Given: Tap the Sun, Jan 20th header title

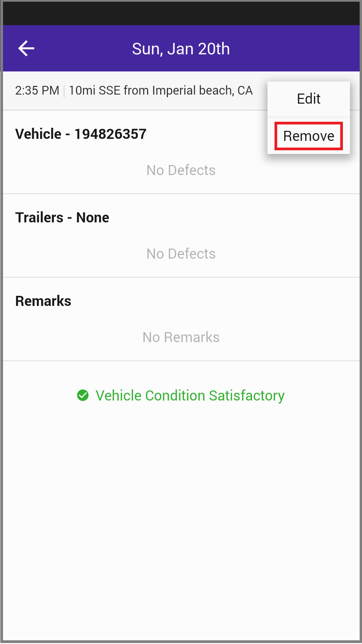Looking at the screenshot, I should point(181,49).
